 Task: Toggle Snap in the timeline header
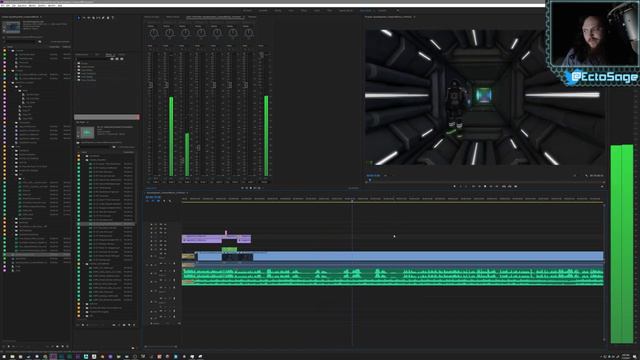click(x=153, y=201)
